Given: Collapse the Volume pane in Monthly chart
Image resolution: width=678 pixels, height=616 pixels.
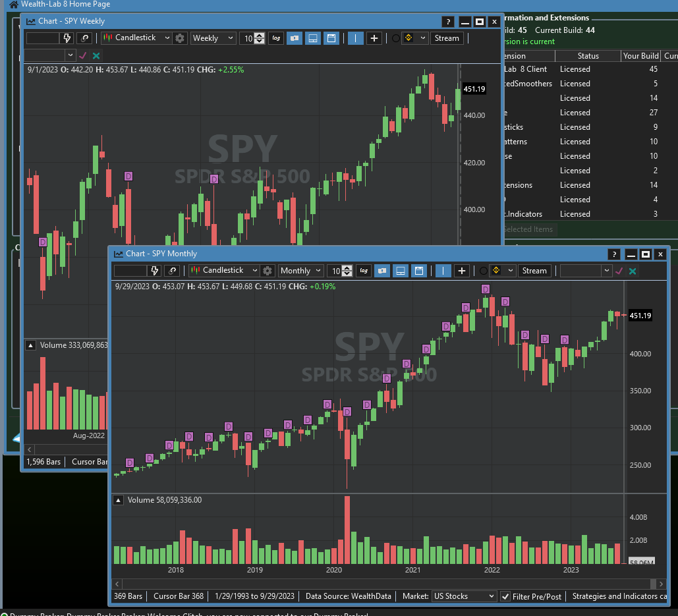Looking at the screenshot, I should (x=119, y=500).
